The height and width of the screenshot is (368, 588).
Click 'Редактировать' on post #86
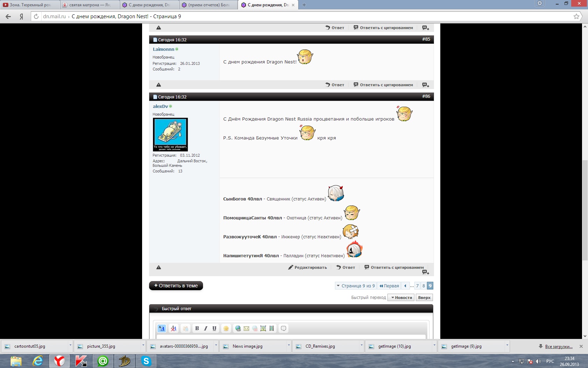pyautogui.click(x=307, y=267)
